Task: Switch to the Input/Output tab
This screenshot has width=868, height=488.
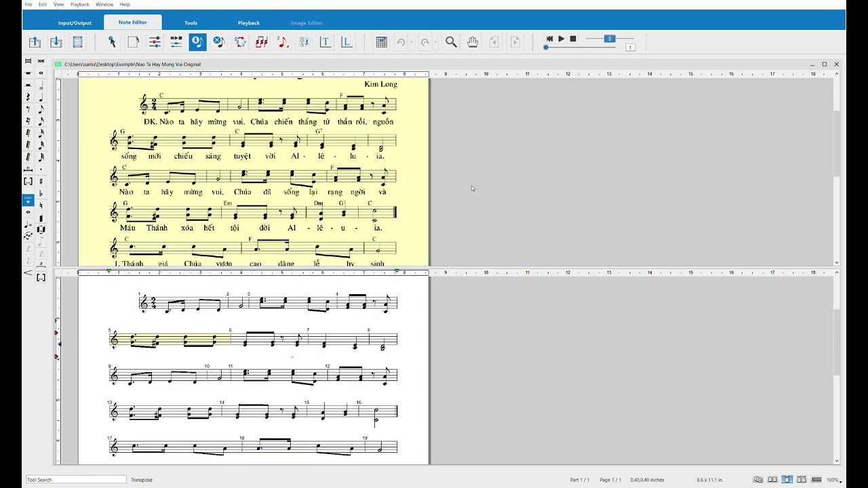Action: (75, 23)
